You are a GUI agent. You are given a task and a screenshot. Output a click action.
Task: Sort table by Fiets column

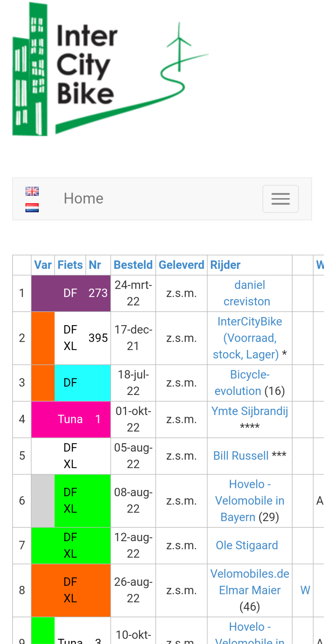pos(70,265)
